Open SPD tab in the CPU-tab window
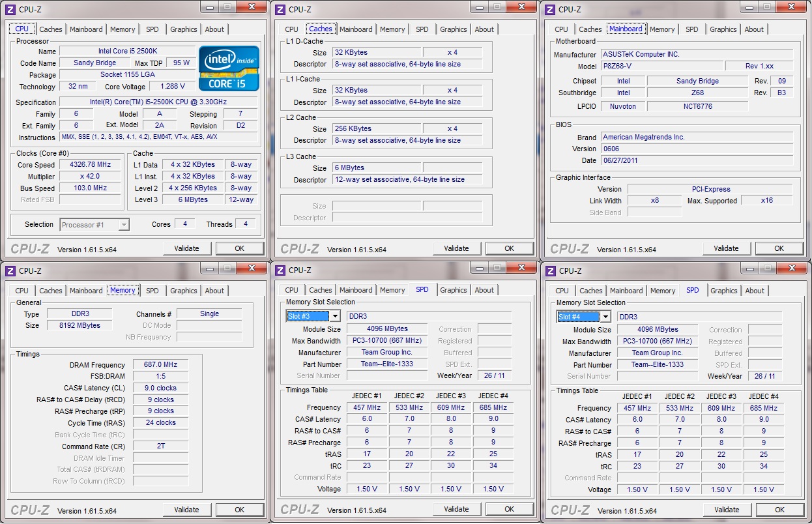This screenshot has height=524, width=812. pos(152,29)
